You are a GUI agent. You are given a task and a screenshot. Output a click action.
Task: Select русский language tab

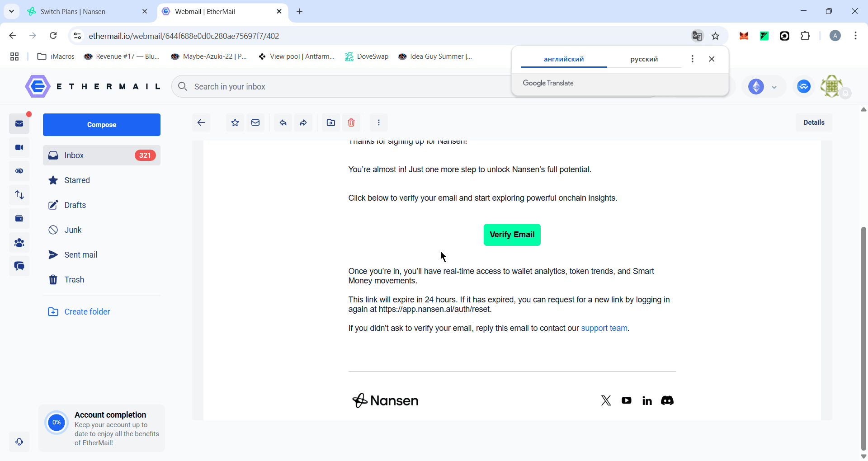click(644, 59)
